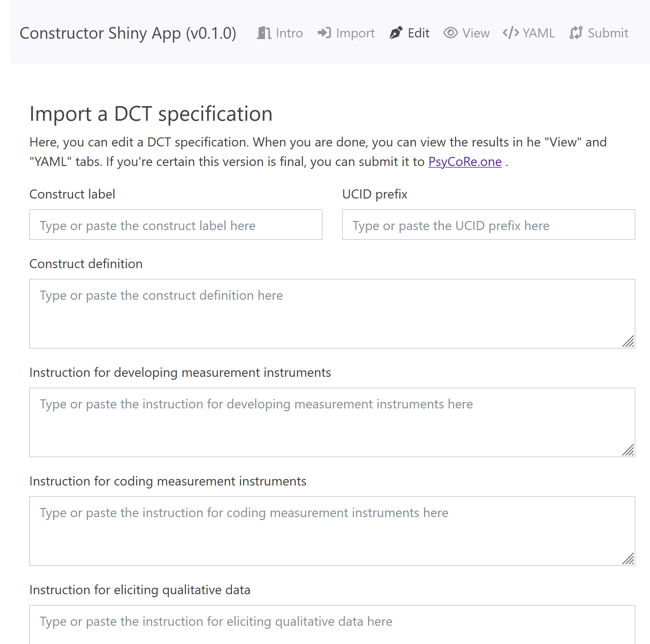Focus the Construct label input field

coord(176,225)
